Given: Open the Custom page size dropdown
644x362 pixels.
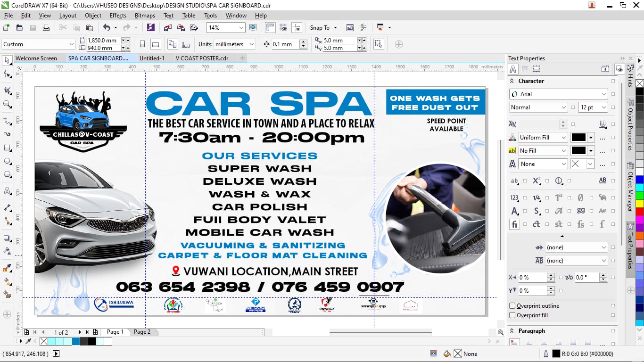Looking at the screenshot, I should point(72,44).
